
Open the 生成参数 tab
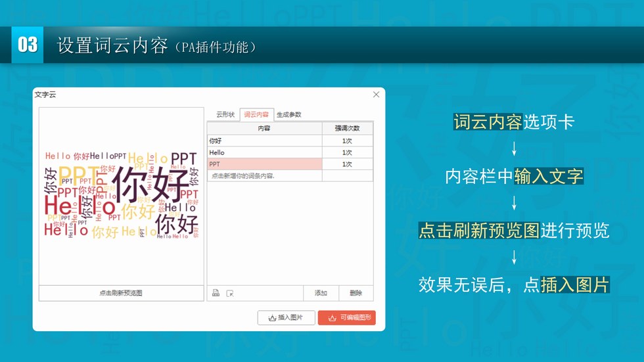(x=288, y=114)
